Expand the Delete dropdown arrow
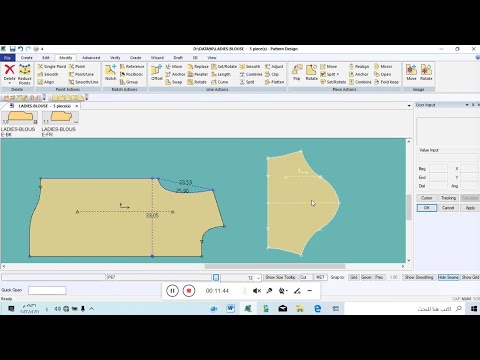Image resolution: width=480 pixels, height=360 pixels. tap(10, 83)
